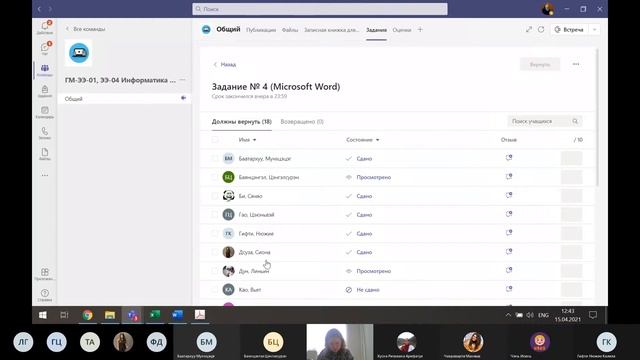
Task: Tick checkbox for БМ student row
Action: [215, 158]
